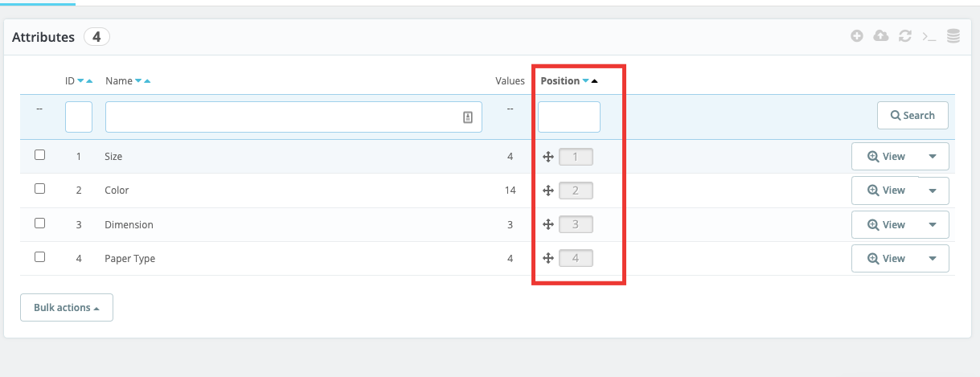This screenshot has width=980, height=377.
Task: Refresh the attributes list
Action: (x=905, y=36)
